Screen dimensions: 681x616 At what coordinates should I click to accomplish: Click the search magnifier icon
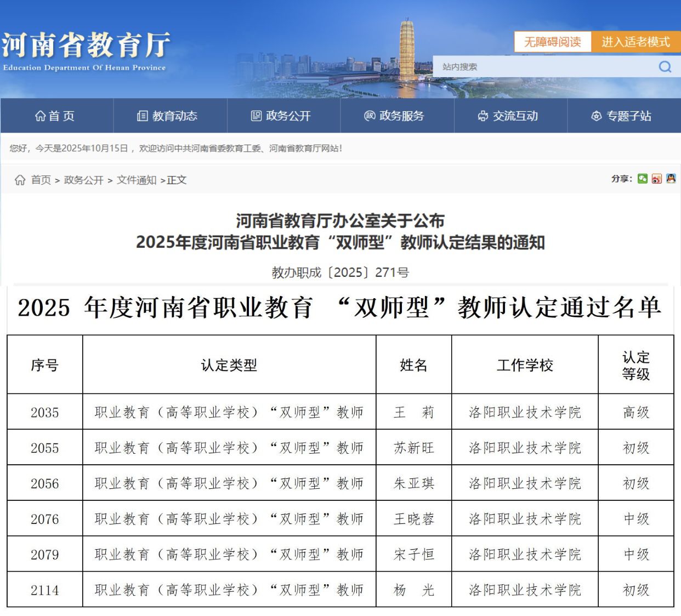click(x=665, y=67)
